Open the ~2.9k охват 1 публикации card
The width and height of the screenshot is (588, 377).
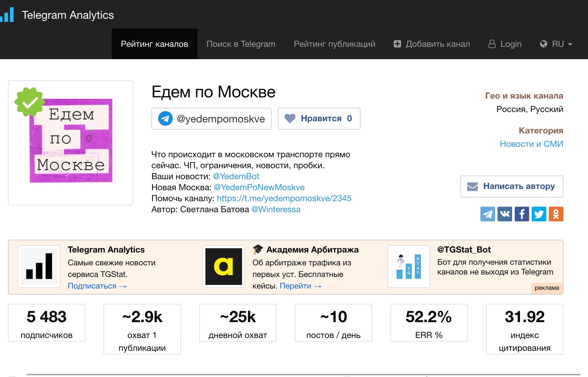142,329
